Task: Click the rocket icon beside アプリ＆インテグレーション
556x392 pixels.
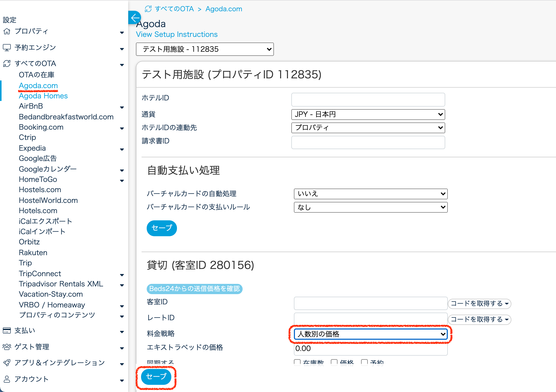Action: coord(7,363)
